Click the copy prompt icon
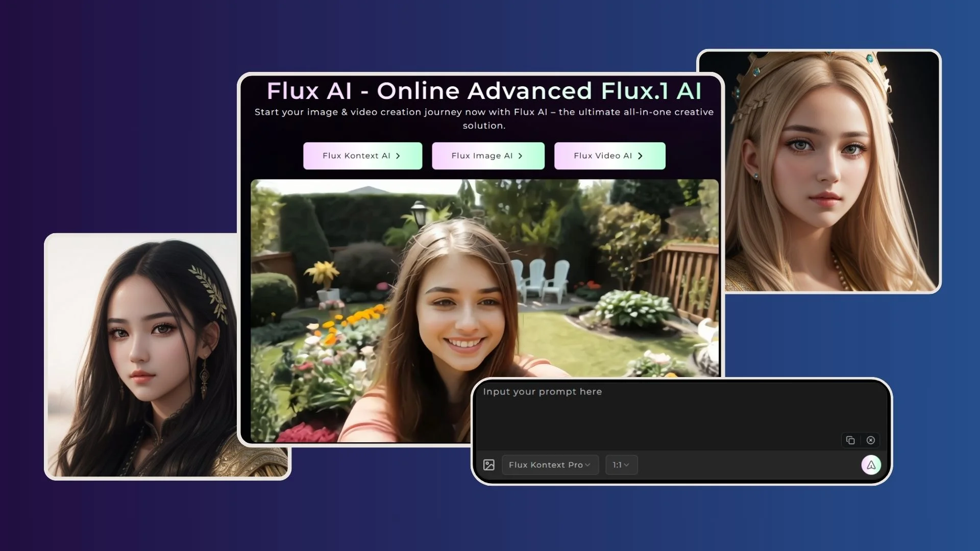 click(x=850, y=440)
